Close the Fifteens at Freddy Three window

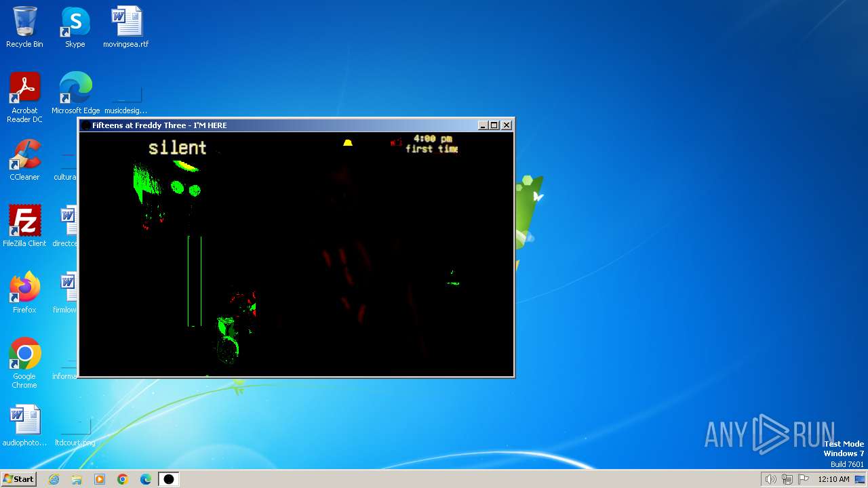coord(507,125)
